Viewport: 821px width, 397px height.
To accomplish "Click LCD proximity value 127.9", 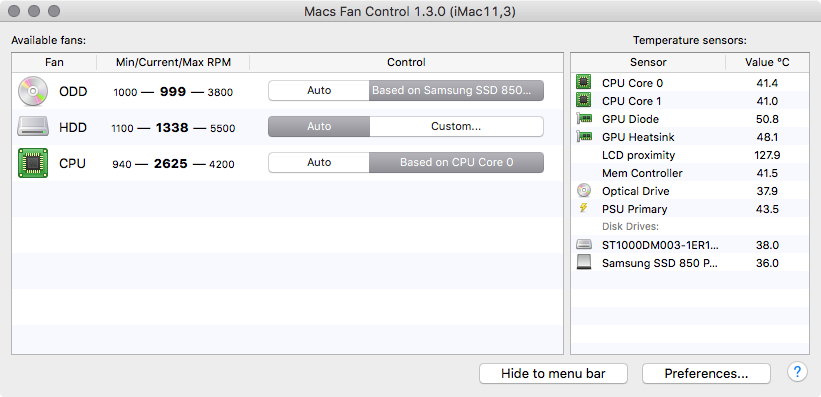I will [768, 155].
